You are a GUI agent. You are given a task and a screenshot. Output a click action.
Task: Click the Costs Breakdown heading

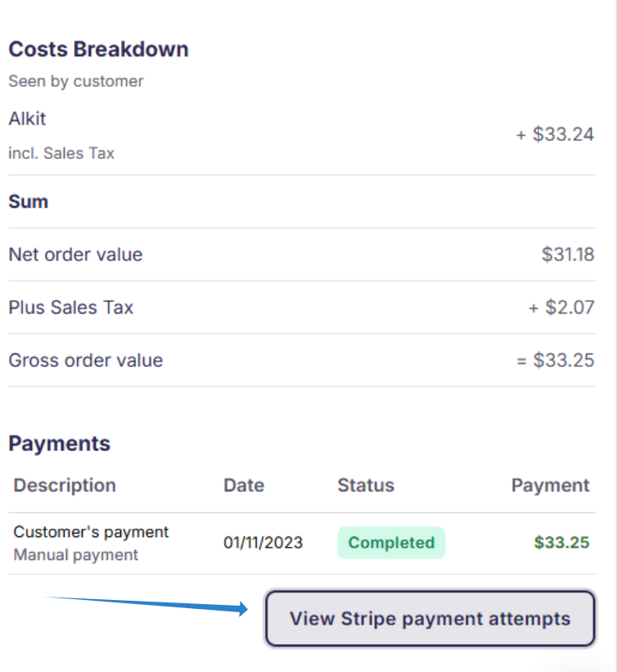(x=98, y=49)
